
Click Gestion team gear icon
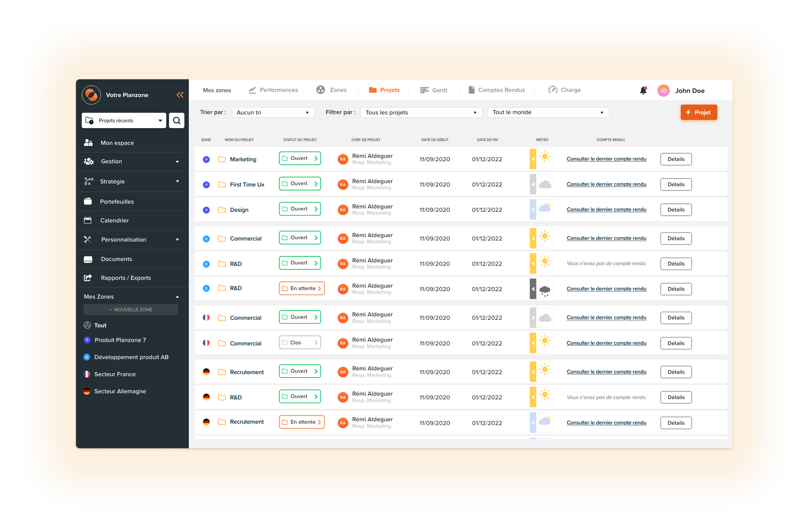click(89, 161)
